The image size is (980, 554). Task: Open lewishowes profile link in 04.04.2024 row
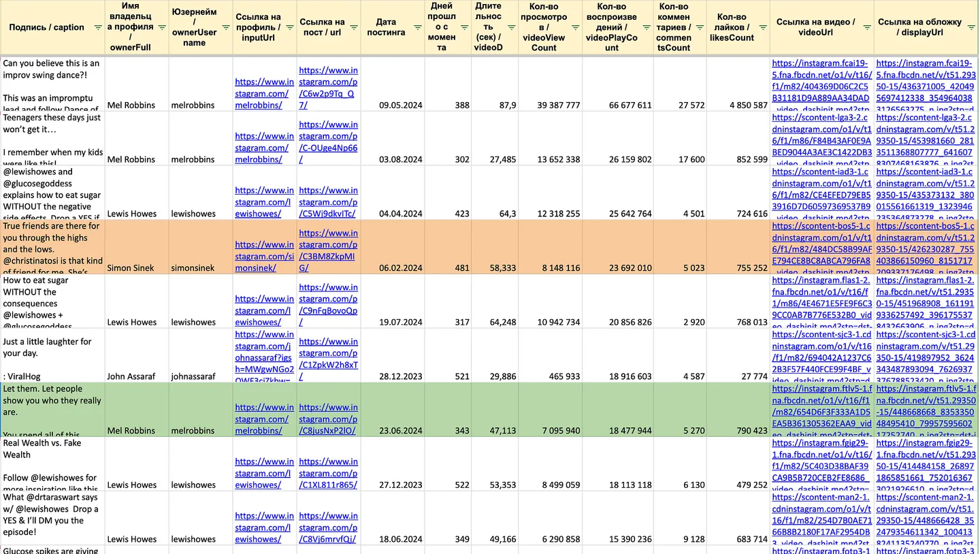point(264,202)
